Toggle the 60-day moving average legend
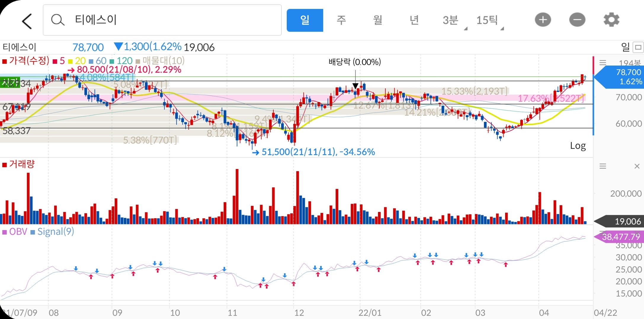This screenshot has height=319, width=644. pyautogui.click(x=98, y=61)
